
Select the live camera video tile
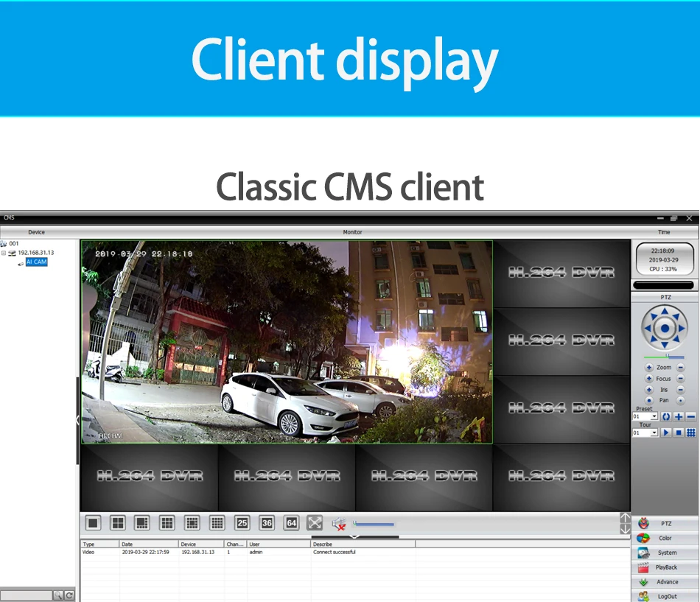287,342
